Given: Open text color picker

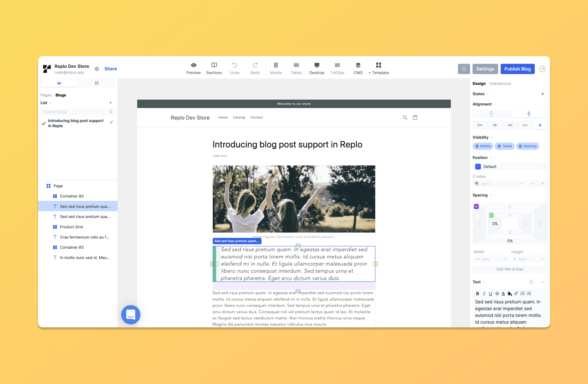Looking at the screenshot, I should coord(503,294).
